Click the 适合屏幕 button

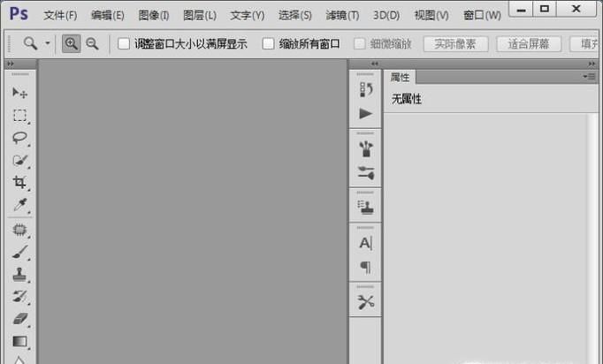click(529, 44)
